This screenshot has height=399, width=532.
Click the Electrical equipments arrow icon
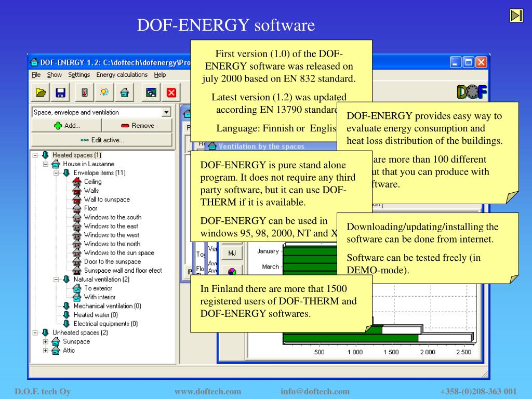[x=66, y=324]
